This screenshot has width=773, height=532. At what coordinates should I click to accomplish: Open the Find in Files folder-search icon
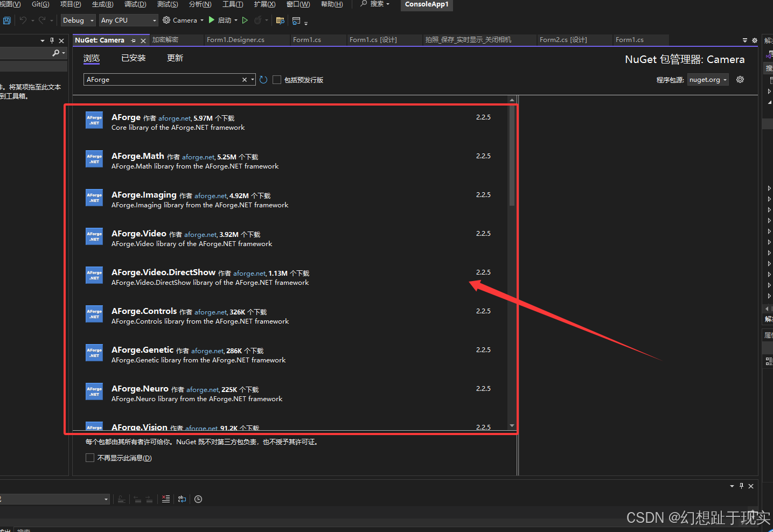coord(280,20)
